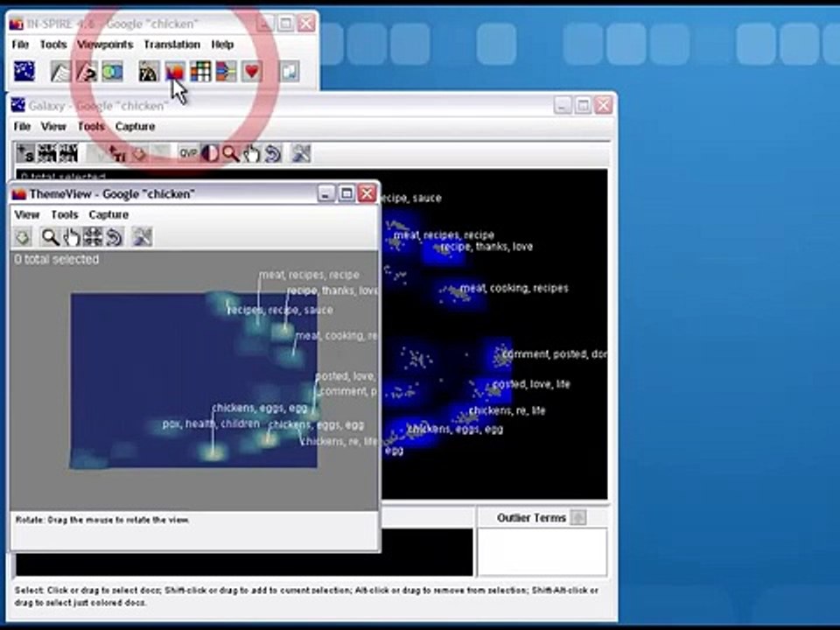Maximize the ThemeView window
Image resolution: width=840 pixels, height=630 pixels.
(x=346, y=193)
